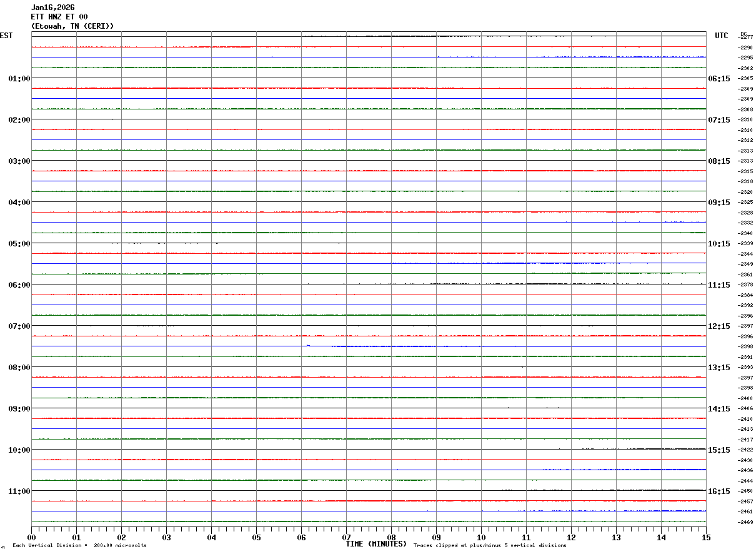Click the 06:15 UTC row label
756x554 pixels.
point(719,79)
